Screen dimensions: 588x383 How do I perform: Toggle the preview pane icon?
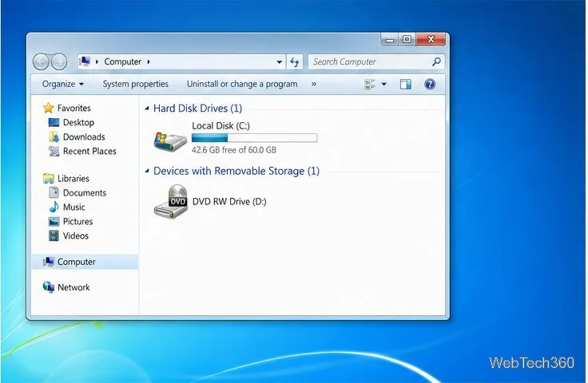[405, 85]
